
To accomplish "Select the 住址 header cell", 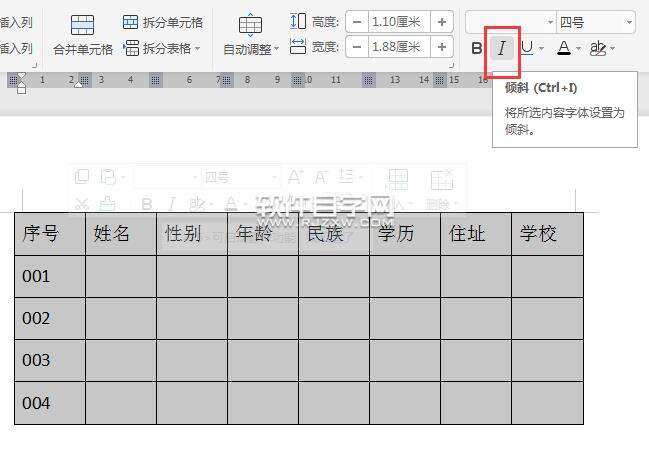I will point(476,234).
